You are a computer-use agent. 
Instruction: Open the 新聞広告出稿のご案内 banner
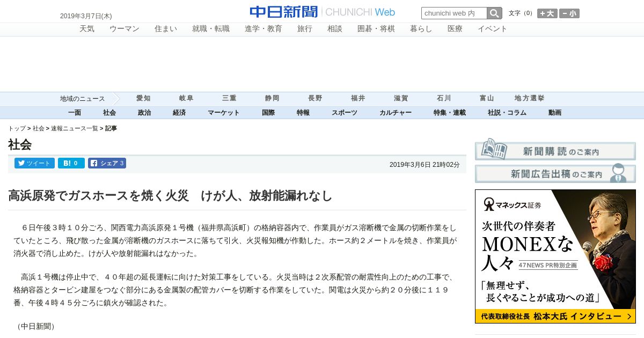555,173
